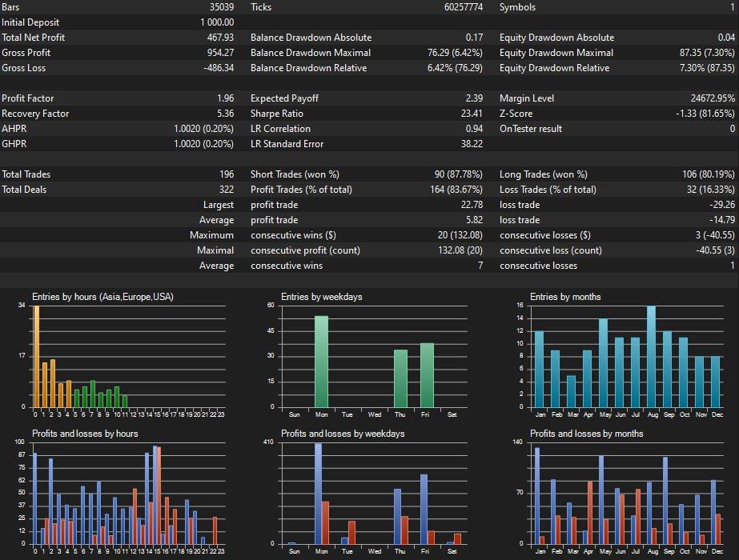
Task: Click the Monday bar in Entries by weekdays
Action: pyautogui.click(x=321, y=362)
